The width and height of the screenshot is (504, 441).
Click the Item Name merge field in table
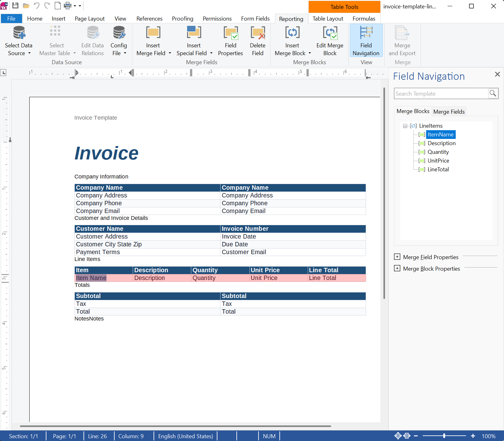point(91,278)
